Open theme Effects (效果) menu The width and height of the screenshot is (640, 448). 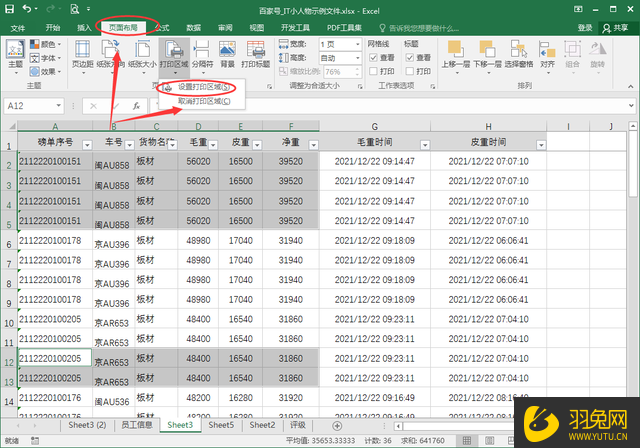click(45, 72)
